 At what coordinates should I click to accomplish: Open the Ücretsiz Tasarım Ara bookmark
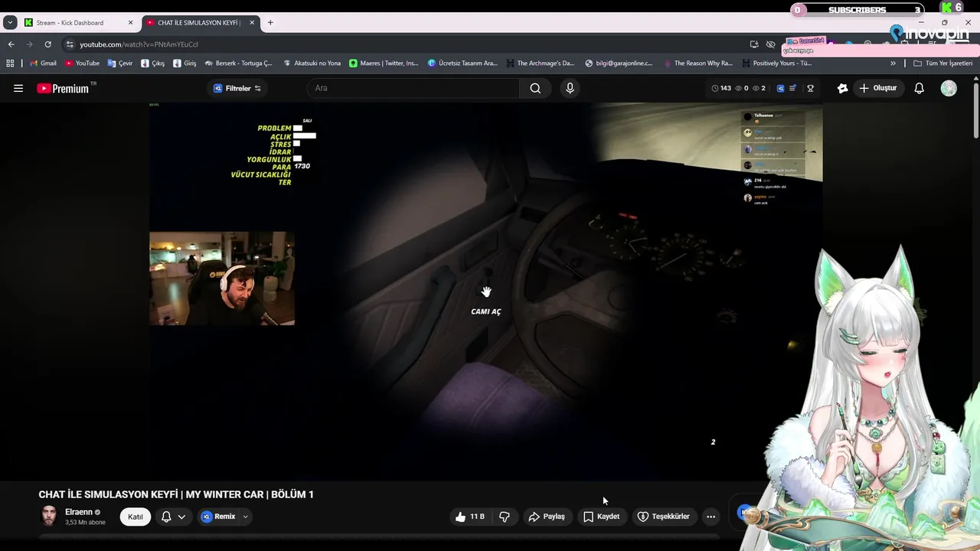pos(462,64)
